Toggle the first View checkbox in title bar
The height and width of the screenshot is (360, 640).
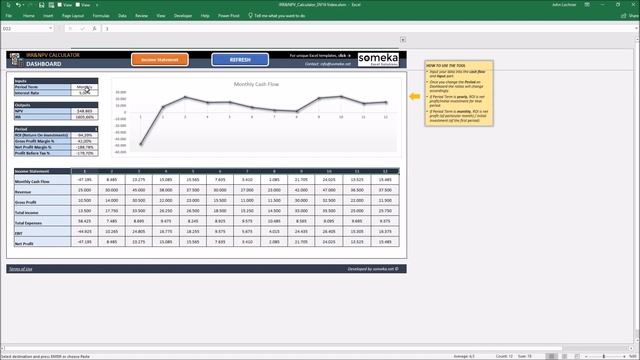pos(60,5)
